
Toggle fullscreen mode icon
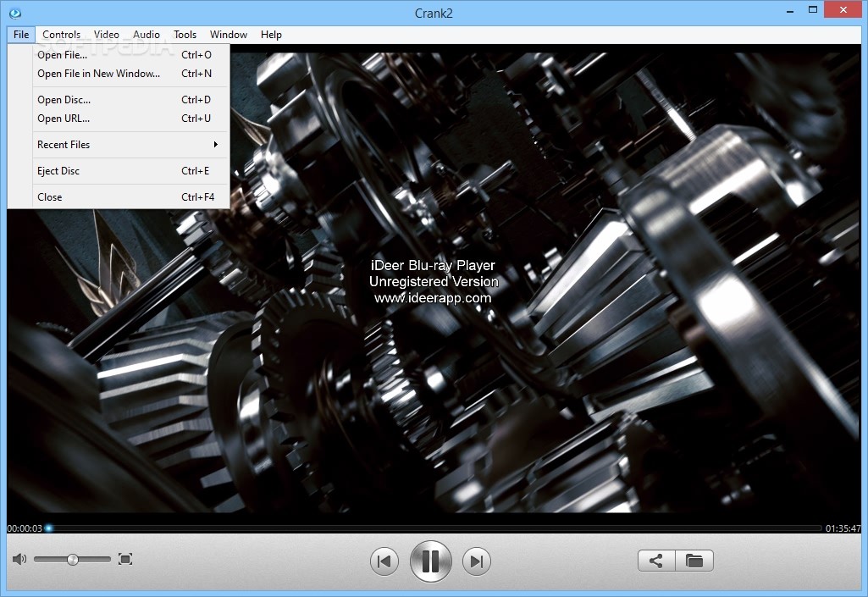(125, 560)
